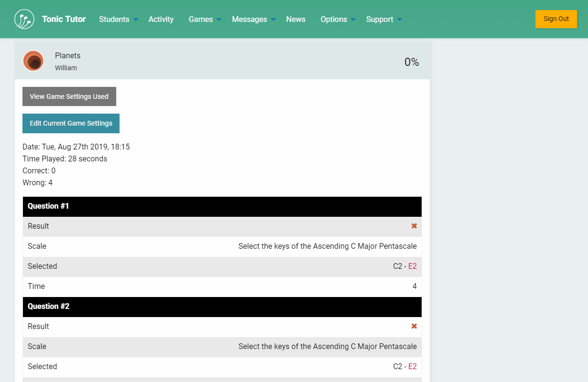Click the Planets game avatar icon
Viewport: 588px width, 382px height.
click(x=33, y=61)
